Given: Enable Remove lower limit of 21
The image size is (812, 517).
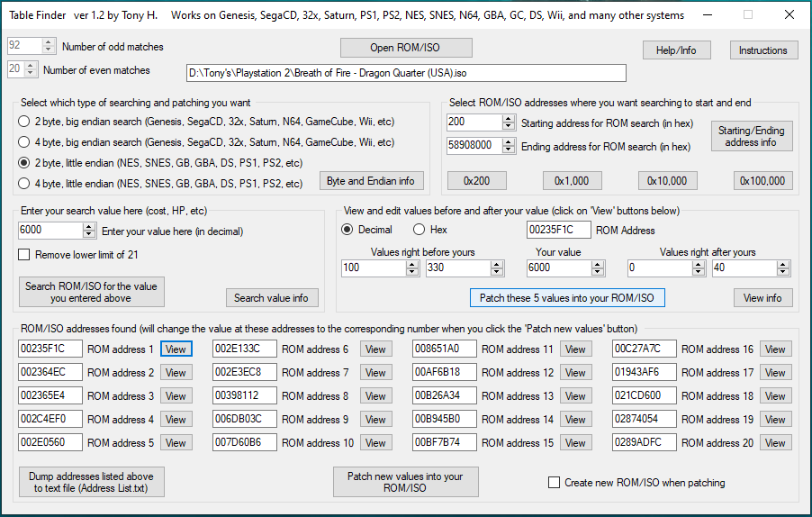Looking at the screenshot, I should [x=24, y=255].
